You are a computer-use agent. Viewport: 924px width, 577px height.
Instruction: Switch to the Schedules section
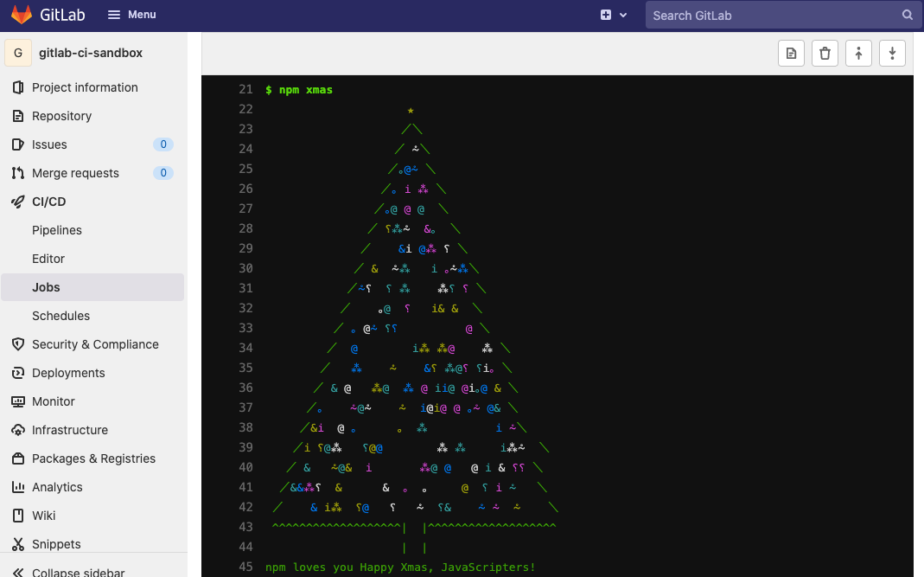click(59, 316)
